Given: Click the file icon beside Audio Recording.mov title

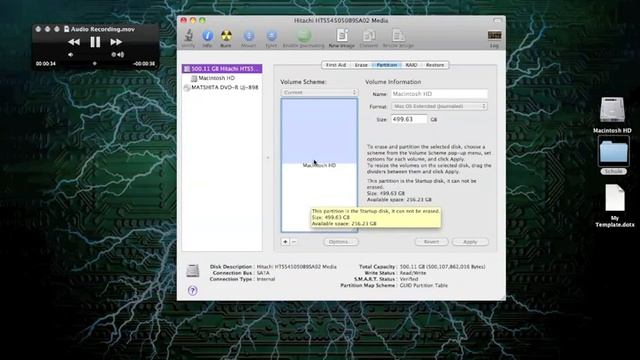Looking at the screenshot, I should point(67,29).
